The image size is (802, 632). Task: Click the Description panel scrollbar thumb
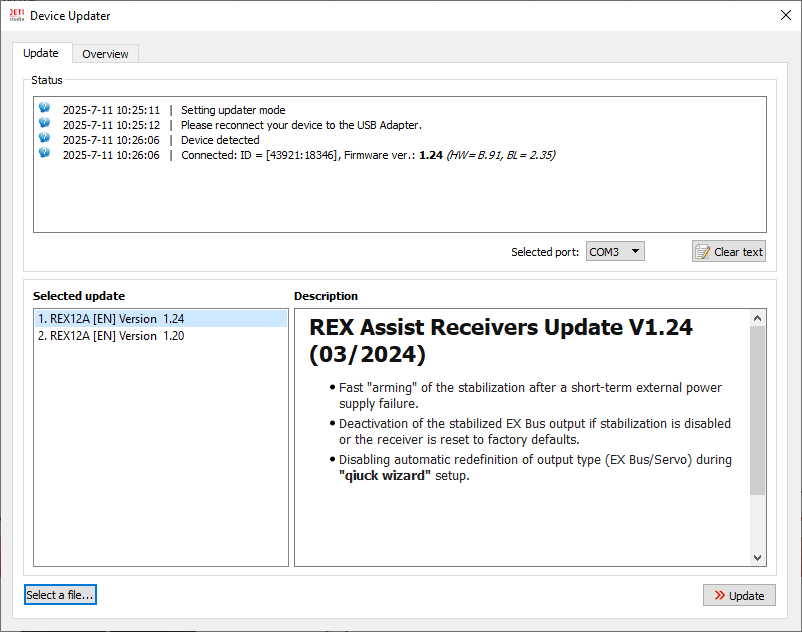758,410
